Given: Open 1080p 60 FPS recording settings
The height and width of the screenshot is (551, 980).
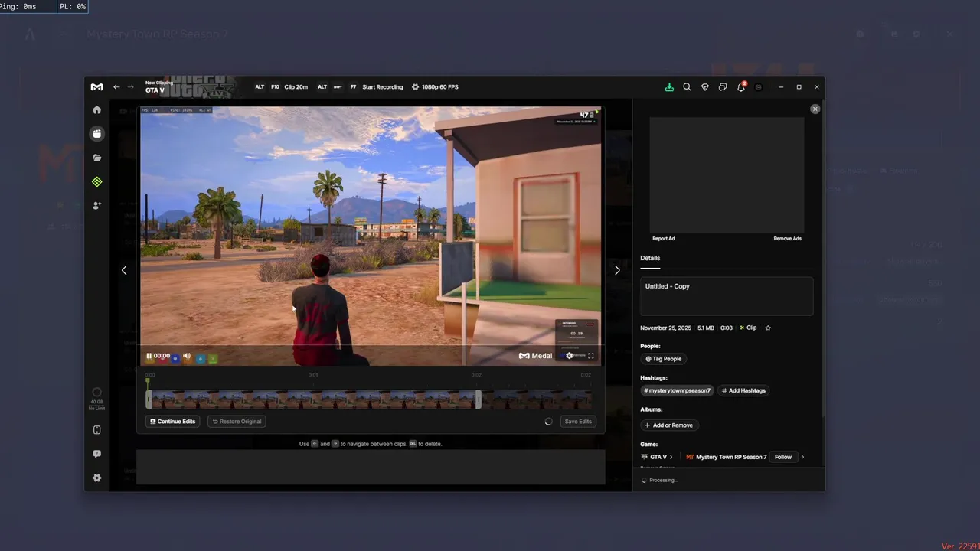Looking at the screenshot, I should coord(435,87).
